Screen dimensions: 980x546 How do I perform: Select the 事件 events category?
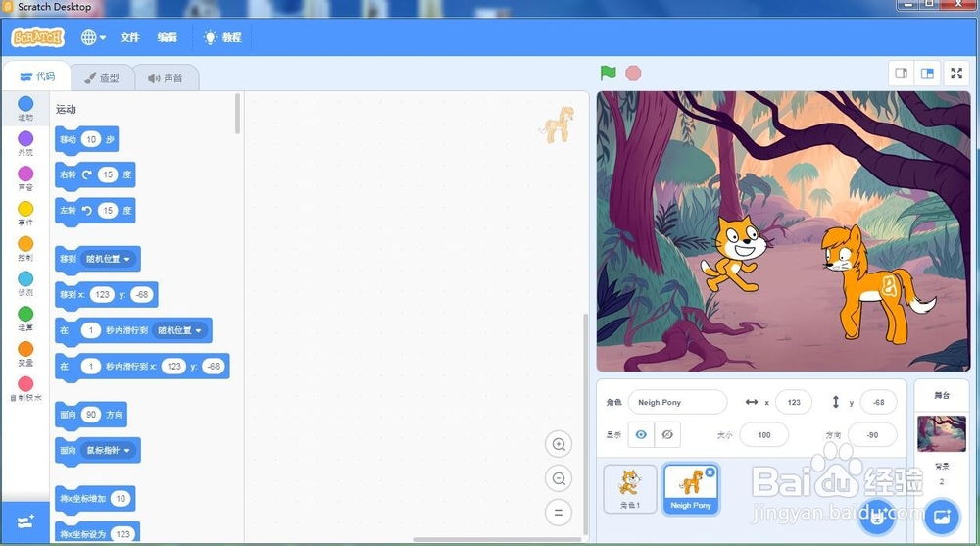(25, 214)
